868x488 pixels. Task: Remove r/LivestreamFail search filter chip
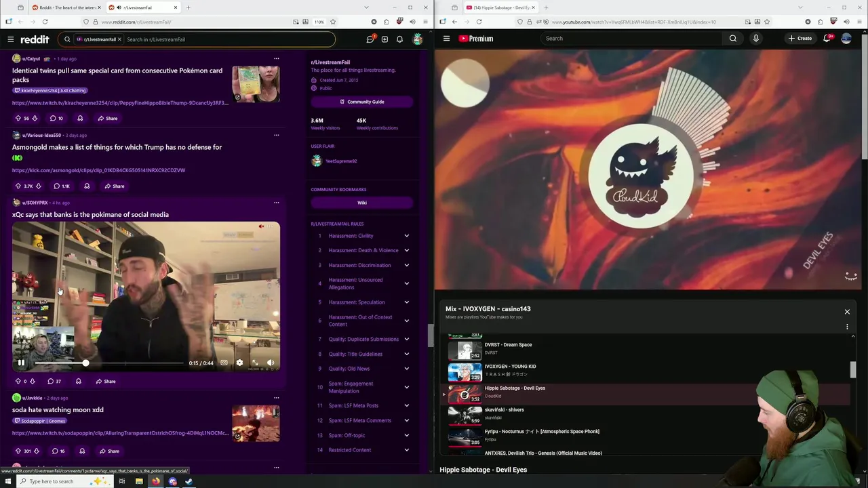pyautogui.click(x=119, y=39)
